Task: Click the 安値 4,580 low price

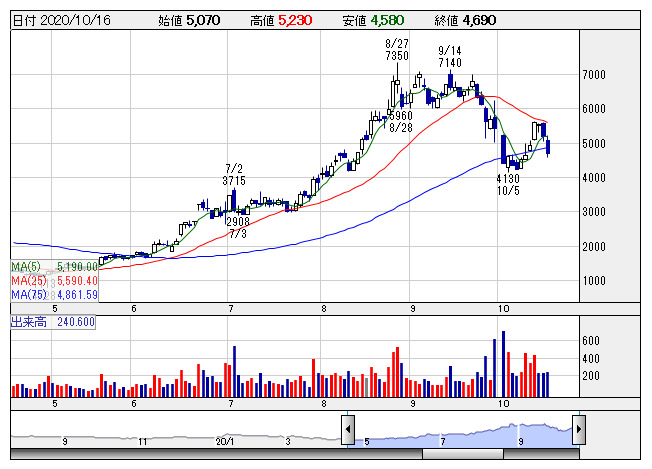Action: pyautogui.click(x=373, y=20)
